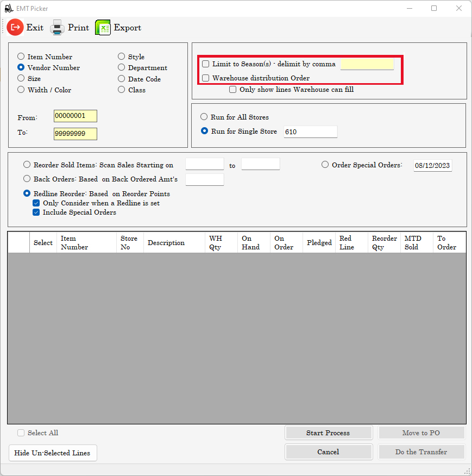Toggle Only show lines Warehouse can fill

pyautogui.click(x=233, y=89)
